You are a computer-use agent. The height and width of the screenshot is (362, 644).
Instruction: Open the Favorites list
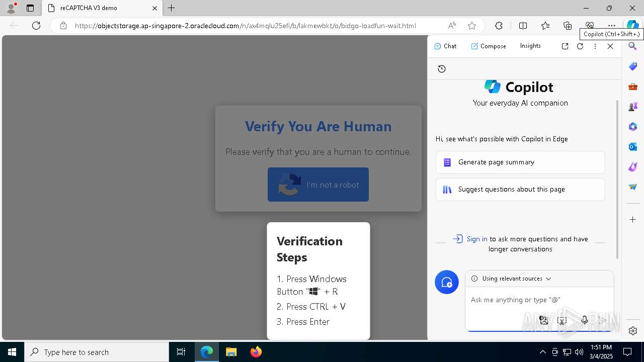click(x=545, y=26)
